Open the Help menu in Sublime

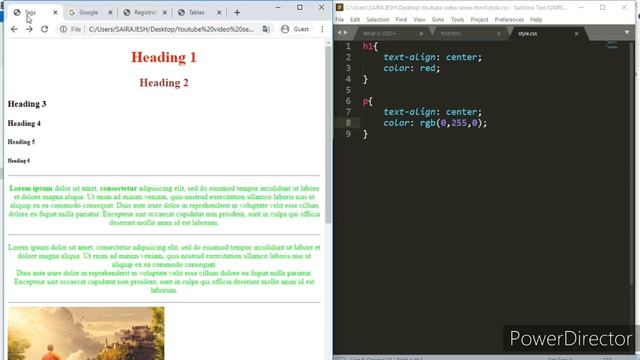click(536, 20)
